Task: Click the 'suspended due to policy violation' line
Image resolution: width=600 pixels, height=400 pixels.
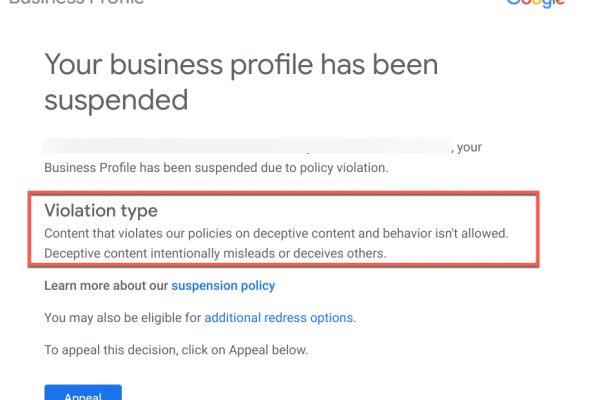Action: (274, 168)
